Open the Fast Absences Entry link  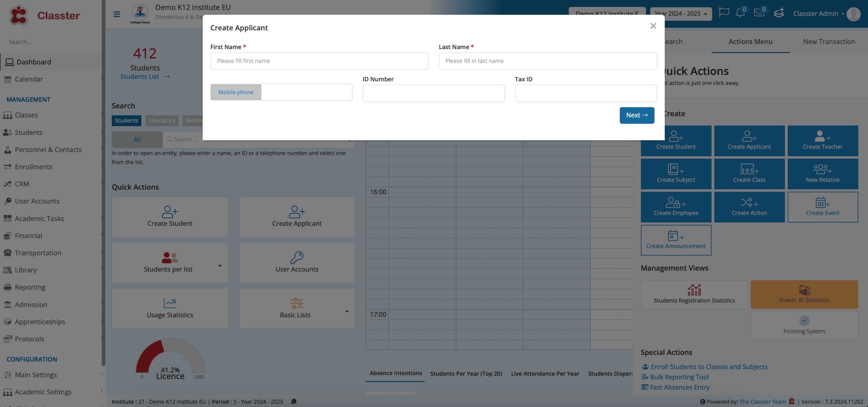[680, 387]
